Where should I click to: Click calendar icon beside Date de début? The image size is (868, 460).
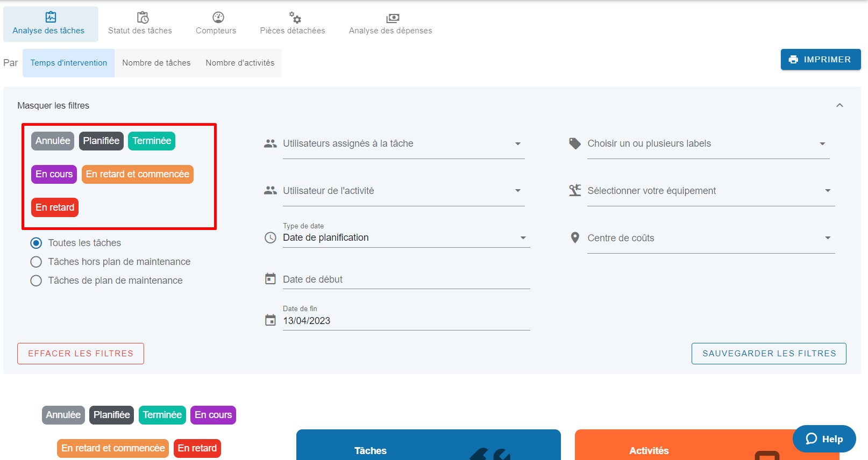[x=271, y=279]
